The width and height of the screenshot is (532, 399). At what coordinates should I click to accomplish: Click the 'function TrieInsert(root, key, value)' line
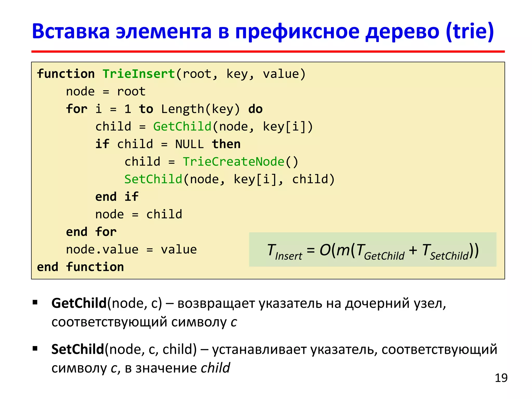click(171, 74)
